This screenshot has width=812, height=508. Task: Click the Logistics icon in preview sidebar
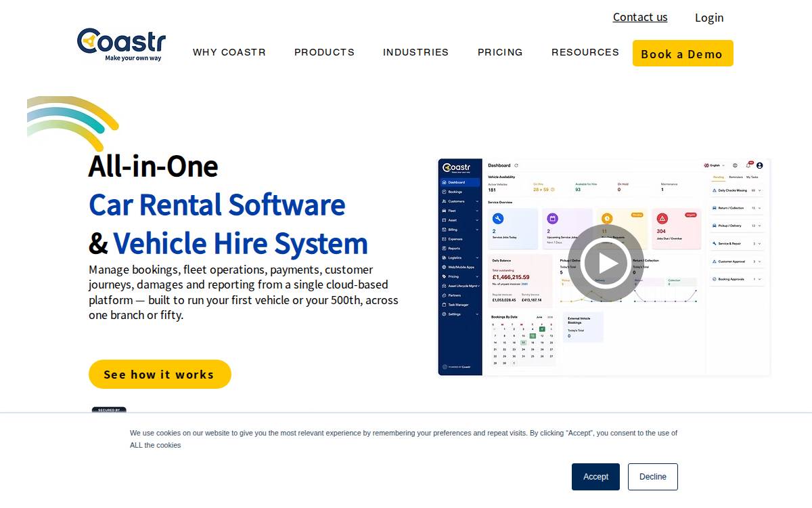click(x=444, y=257)
